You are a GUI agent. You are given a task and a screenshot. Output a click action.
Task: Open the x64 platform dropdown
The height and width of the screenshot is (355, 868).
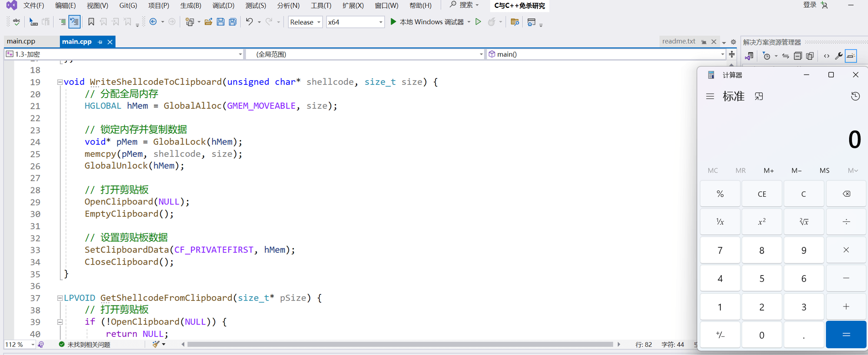point(355,22)
